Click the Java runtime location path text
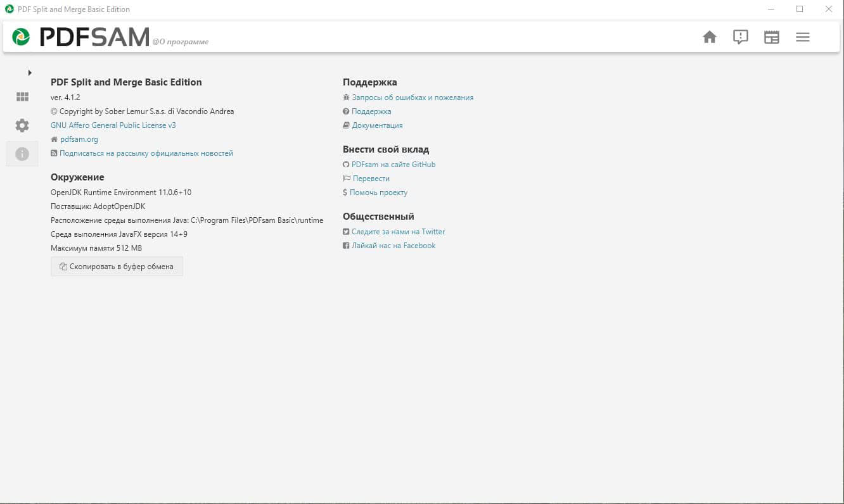Viewport: 844px width, 504px height. 187,220
